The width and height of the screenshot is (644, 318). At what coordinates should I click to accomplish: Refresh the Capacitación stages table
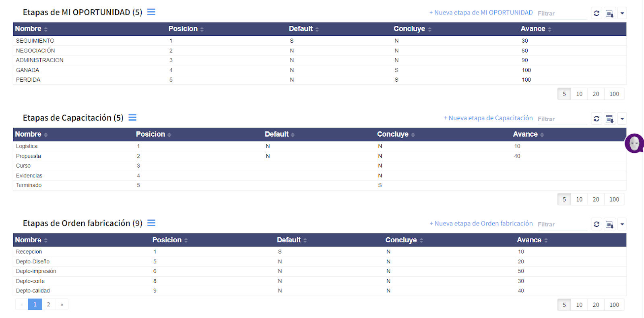pos(597,119)
